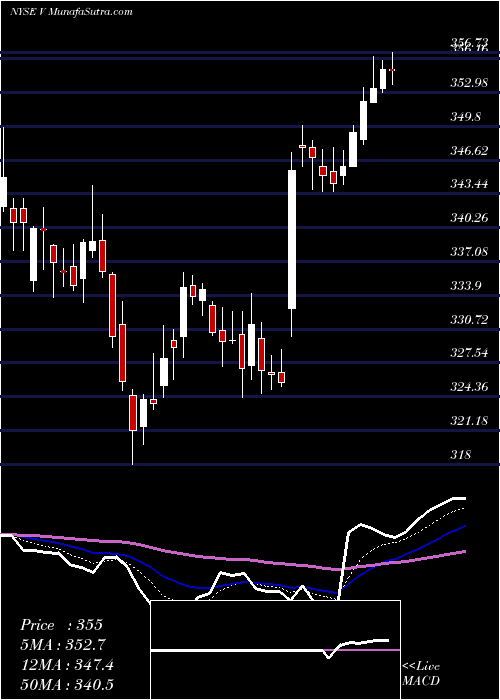Click the 330.72 price axis label

(x=469, y=320)
